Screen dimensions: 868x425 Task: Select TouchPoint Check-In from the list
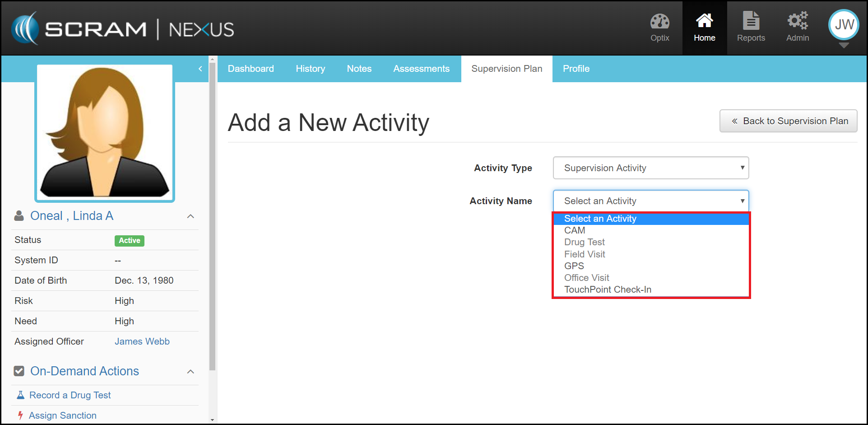[608, 290]
